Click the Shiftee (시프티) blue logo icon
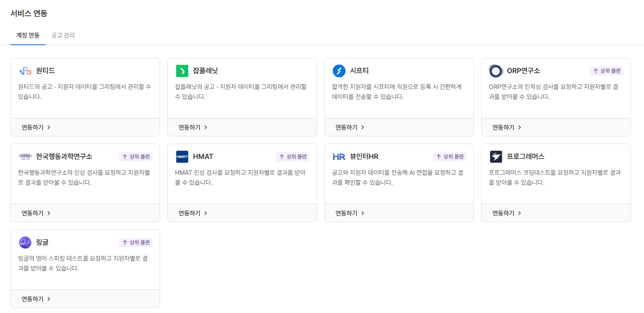The image size is (644, 313). [339, 71]
